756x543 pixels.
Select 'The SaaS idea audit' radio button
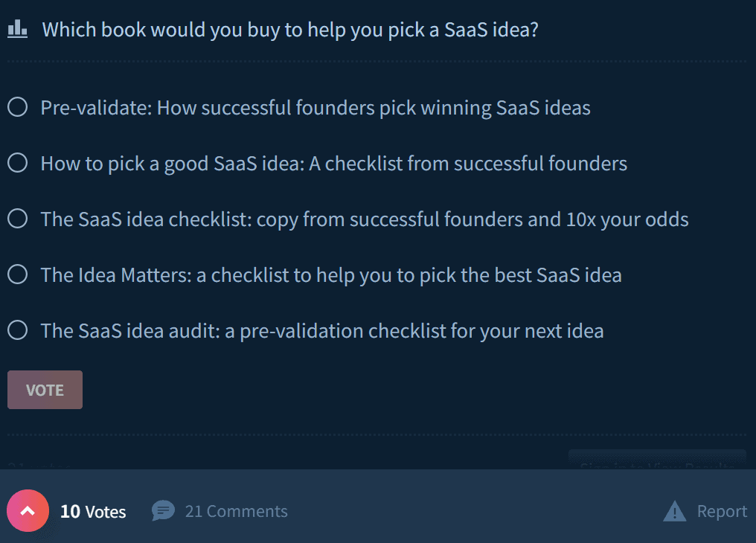[17, 330]
